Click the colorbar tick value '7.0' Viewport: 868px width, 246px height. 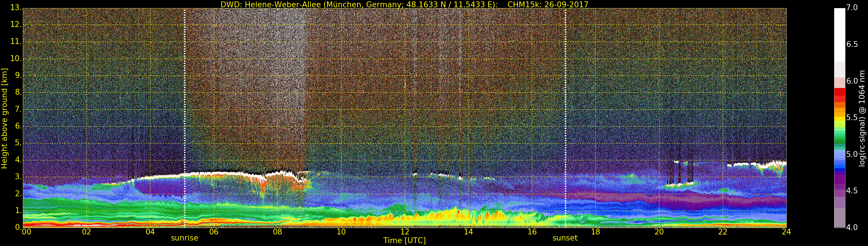coord(852,8)
